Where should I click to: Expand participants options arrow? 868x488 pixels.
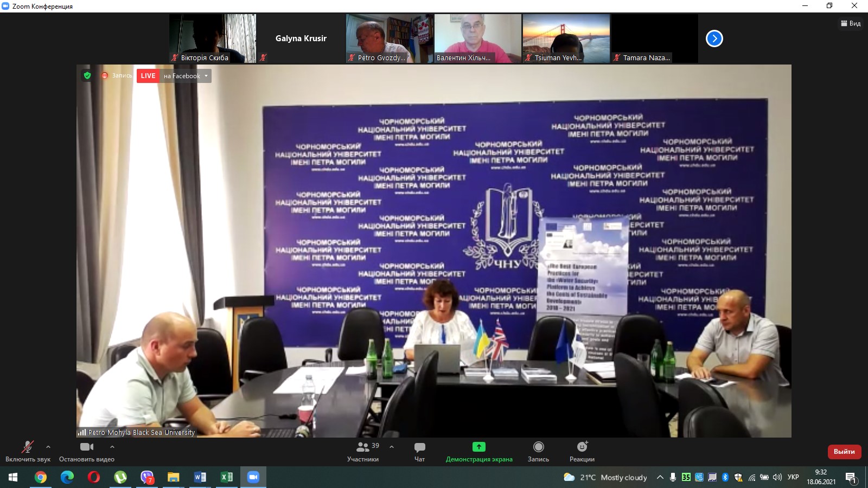[x=392, y=447]
